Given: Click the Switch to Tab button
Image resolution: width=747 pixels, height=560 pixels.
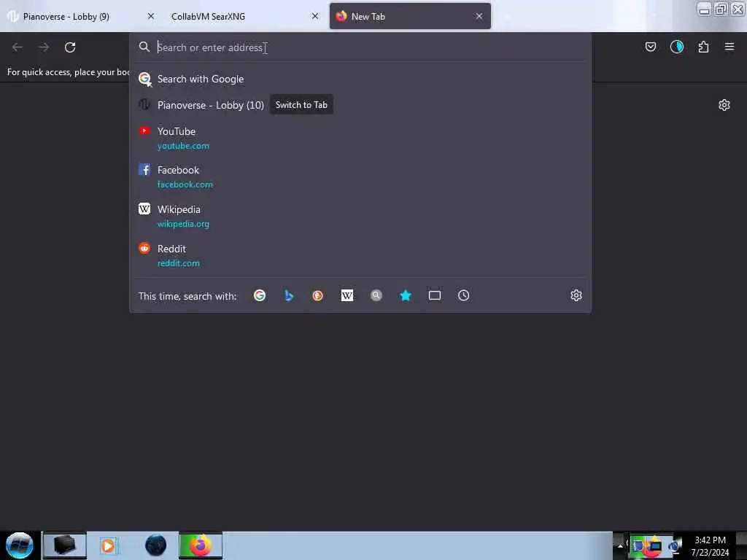Looking at the screenshot, I should point(301,105).
